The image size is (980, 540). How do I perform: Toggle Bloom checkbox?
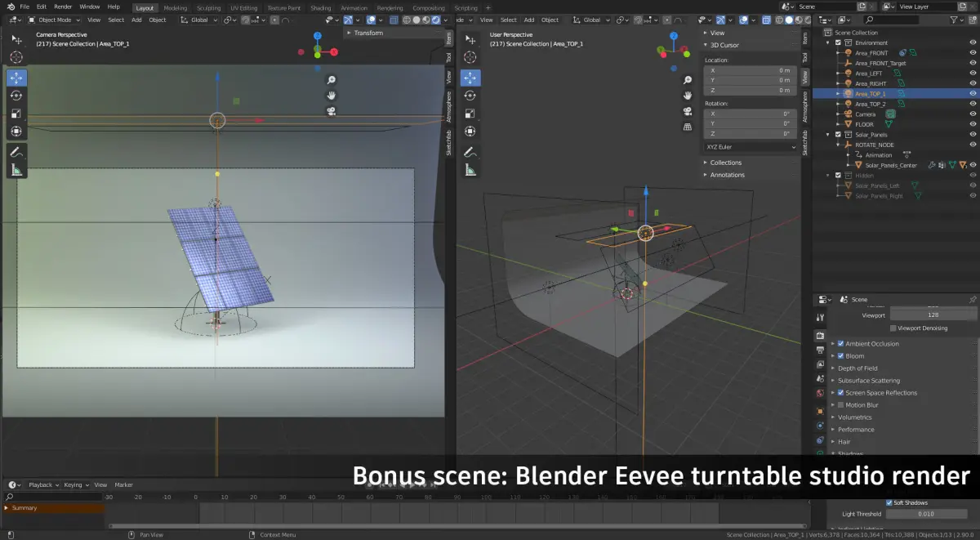[x=840, y=356]
